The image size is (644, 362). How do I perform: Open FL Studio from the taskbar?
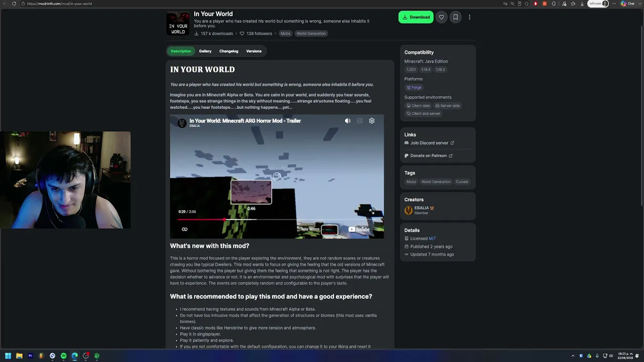[x=41, y=356]
